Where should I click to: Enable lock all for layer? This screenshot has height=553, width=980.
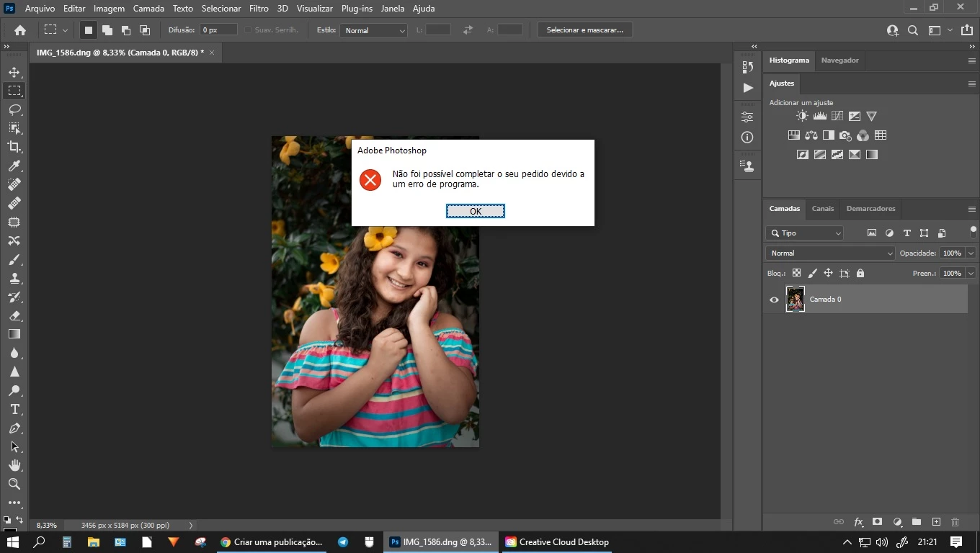[x=860, y=274]
